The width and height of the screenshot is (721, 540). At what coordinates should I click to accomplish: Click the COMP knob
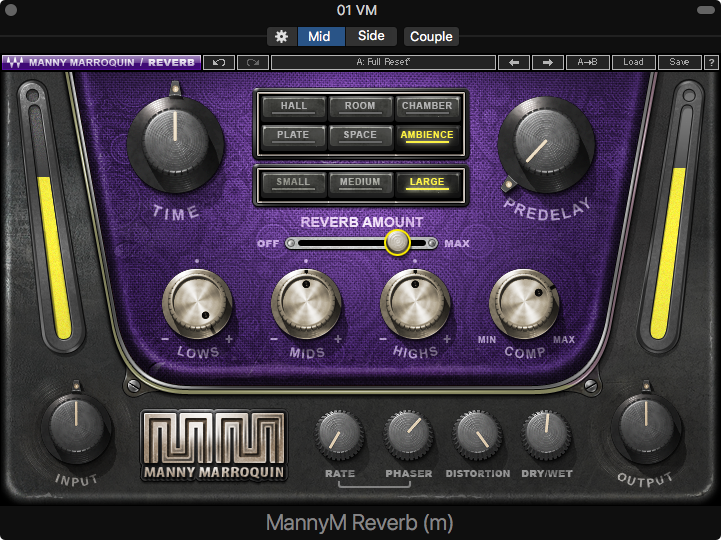click(x=524, y=304)
